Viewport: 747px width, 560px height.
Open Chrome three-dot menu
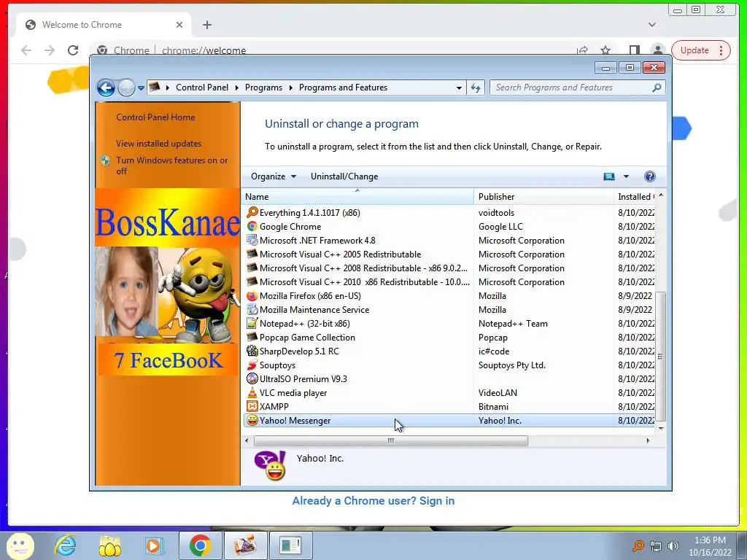pos(721,50)
